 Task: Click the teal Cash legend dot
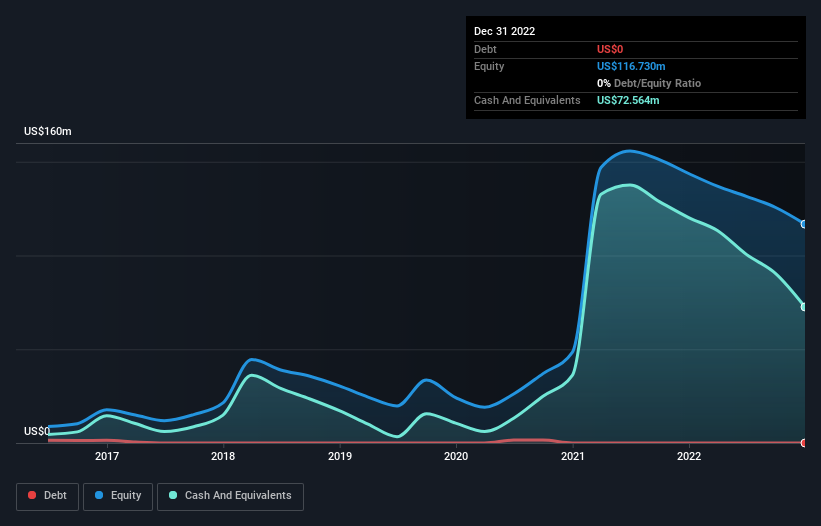tap(173, 495)
